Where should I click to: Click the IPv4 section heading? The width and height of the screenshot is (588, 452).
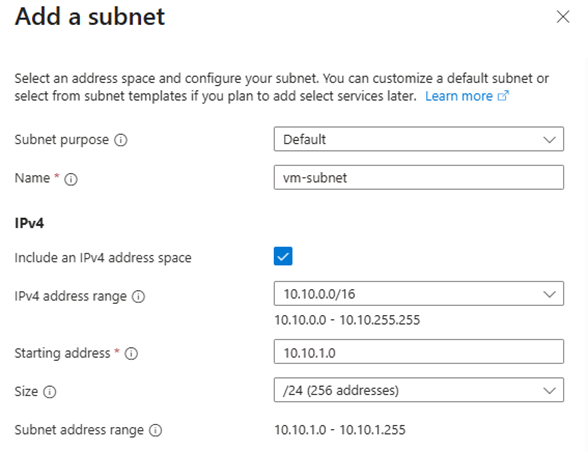tap(29, 224)
